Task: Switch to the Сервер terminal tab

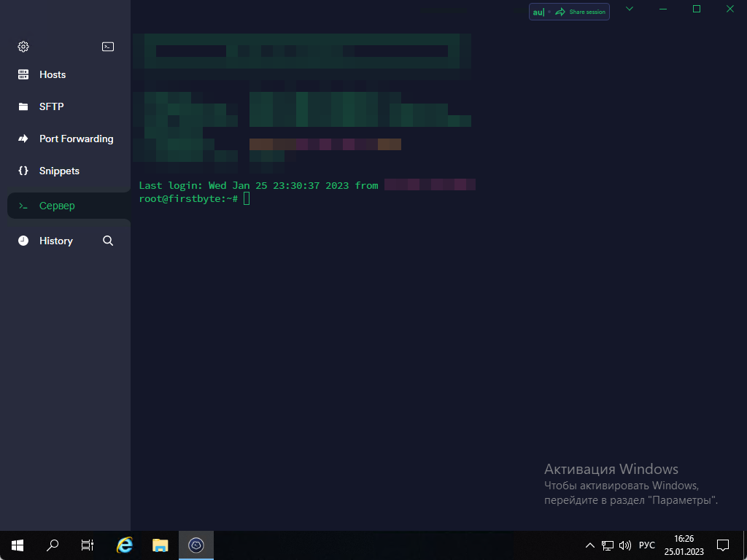Action: click(x=57, y=206)
